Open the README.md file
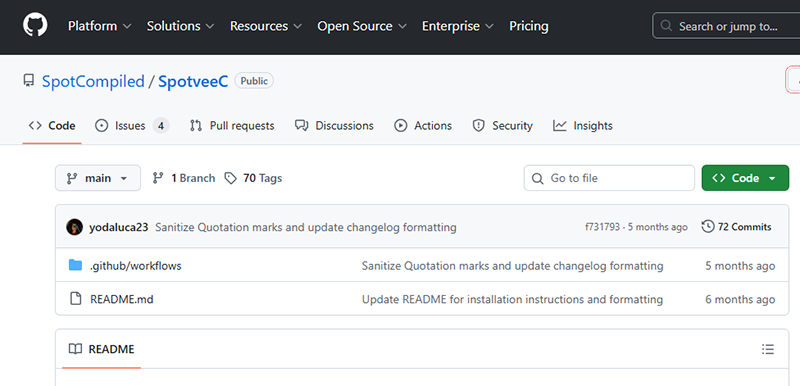 [x=122, y=299]
